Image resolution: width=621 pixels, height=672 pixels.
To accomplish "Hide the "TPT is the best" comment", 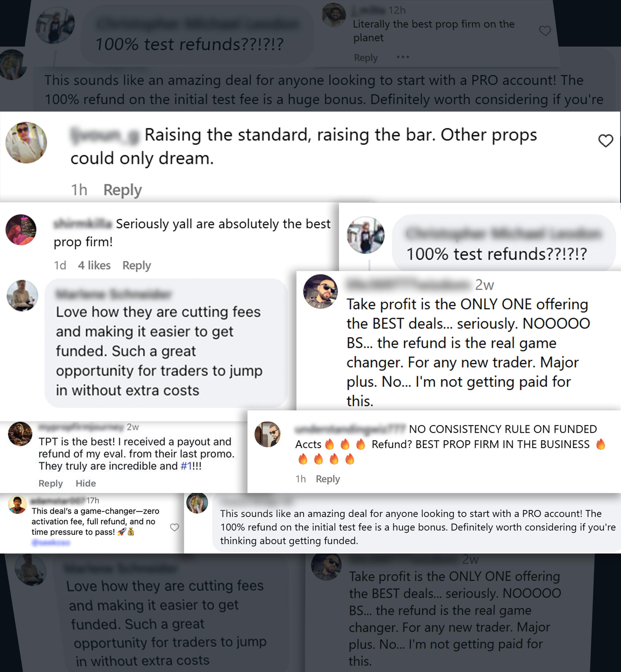I will [86, 483].
